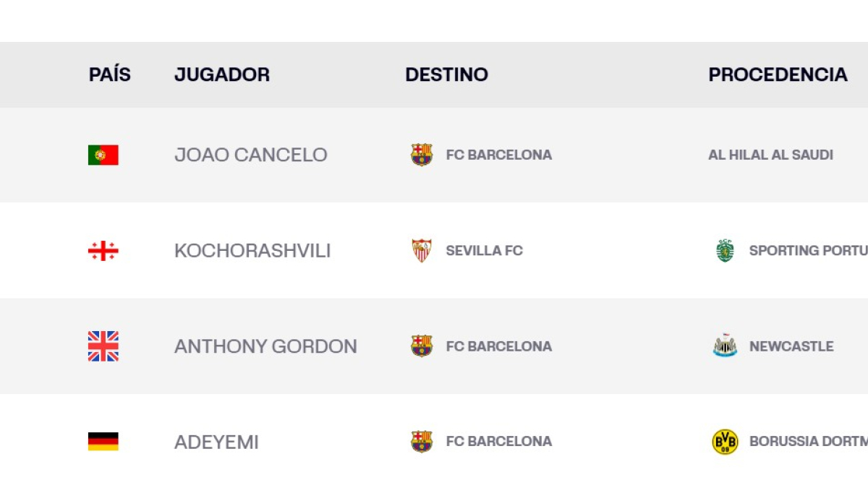Sort by the PAÍS column header
Image resolution: width=868 pixels, height=488 pixels.
pos(110,74)
